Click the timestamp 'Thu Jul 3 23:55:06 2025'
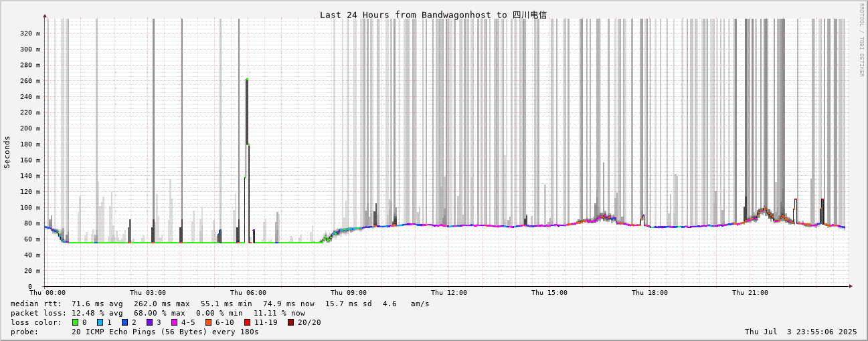The height and width of the screenshot is (341, 868). pyautogui.click(x=801, y=332)
